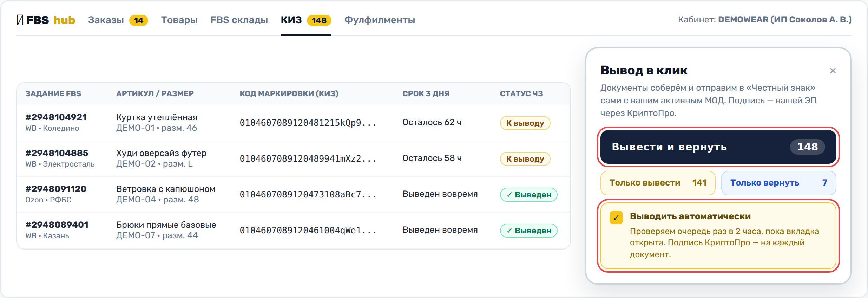Image resolution: width=868 pixels, height=298 pixels.
Task: Go to the Фулфилменты tab
Action: click(380, 20)
